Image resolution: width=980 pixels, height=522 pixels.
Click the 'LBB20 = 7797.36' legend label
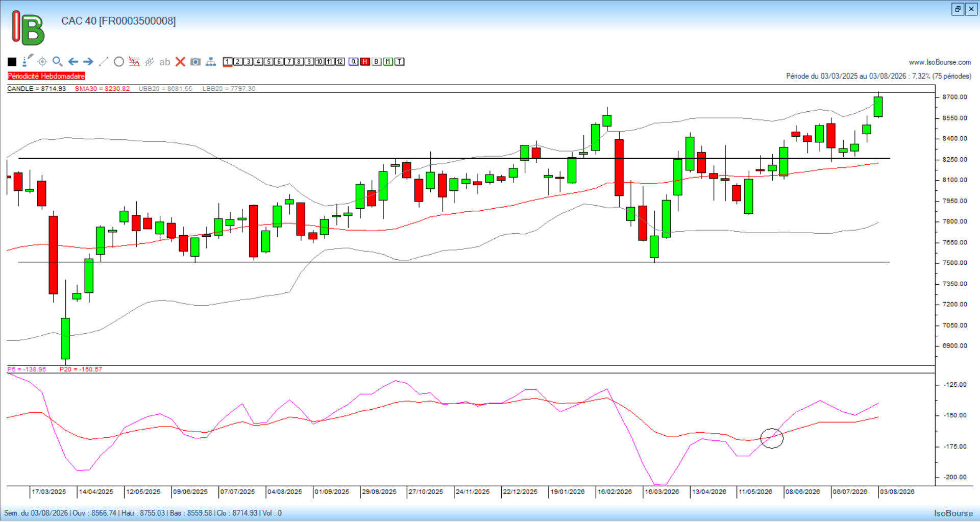click(229, 89)
